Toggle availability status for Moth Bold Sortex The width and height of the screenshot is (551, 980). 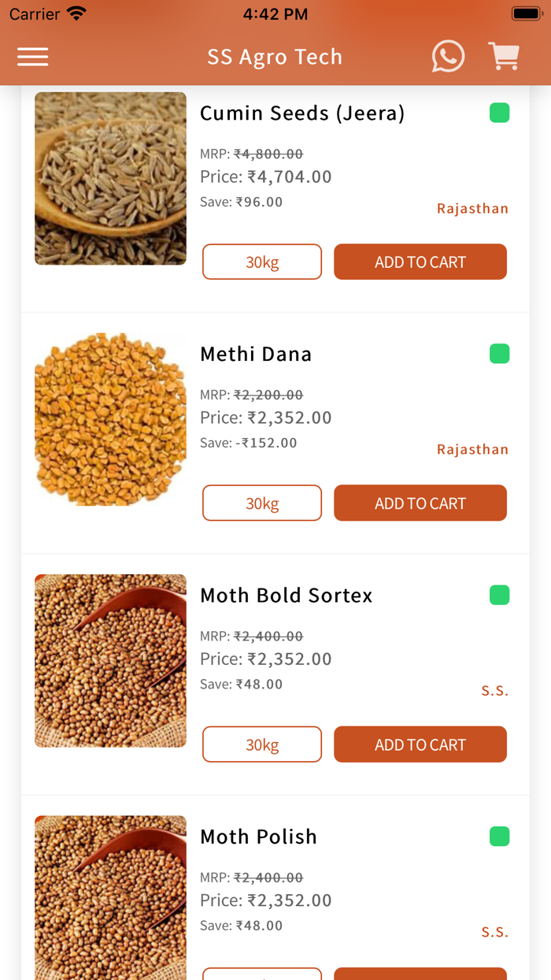coord(499,596)
